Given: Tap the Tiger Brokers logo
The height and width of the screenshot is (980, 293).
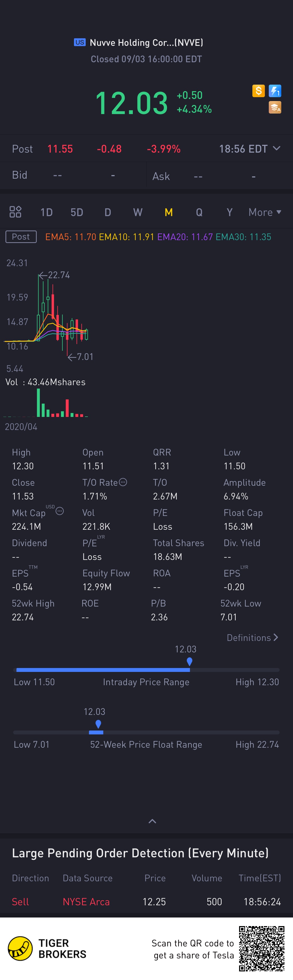Looking at the screenshot, I should 20,948.
